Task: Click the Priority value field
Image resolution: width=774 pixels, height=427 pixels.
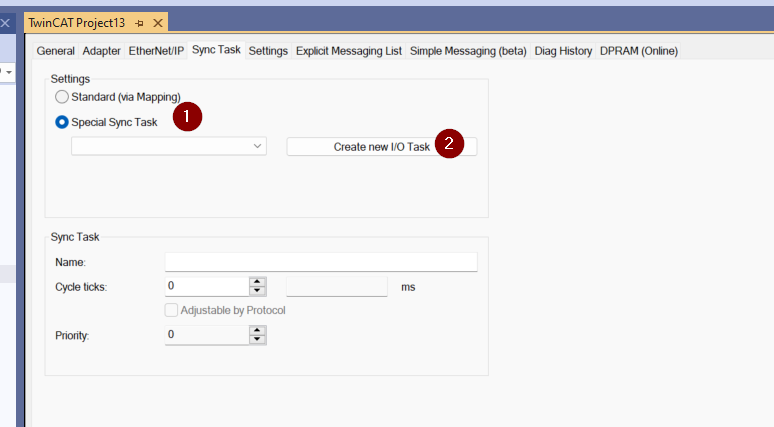Action: pyautogui.click(x=207, y=335)
